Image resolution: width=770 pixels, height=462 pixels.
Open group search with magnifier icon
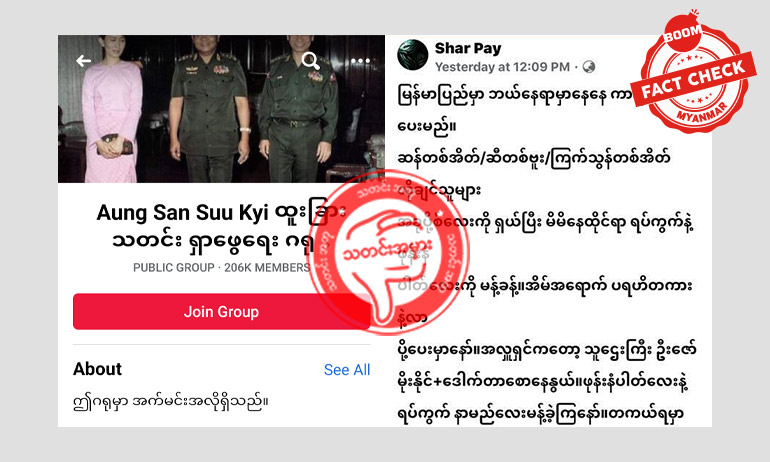310,61
